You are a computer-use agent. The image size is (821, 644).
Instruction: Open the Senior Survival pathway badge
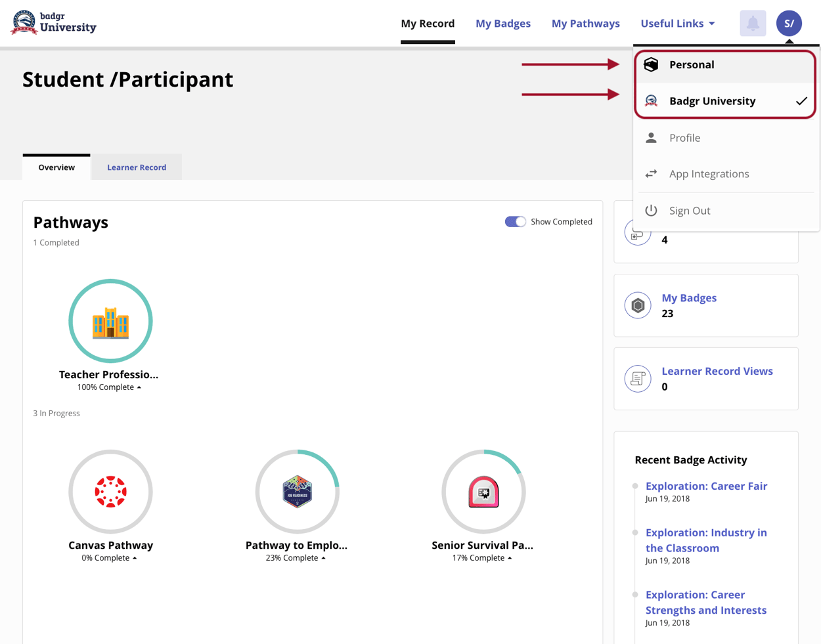483,492
